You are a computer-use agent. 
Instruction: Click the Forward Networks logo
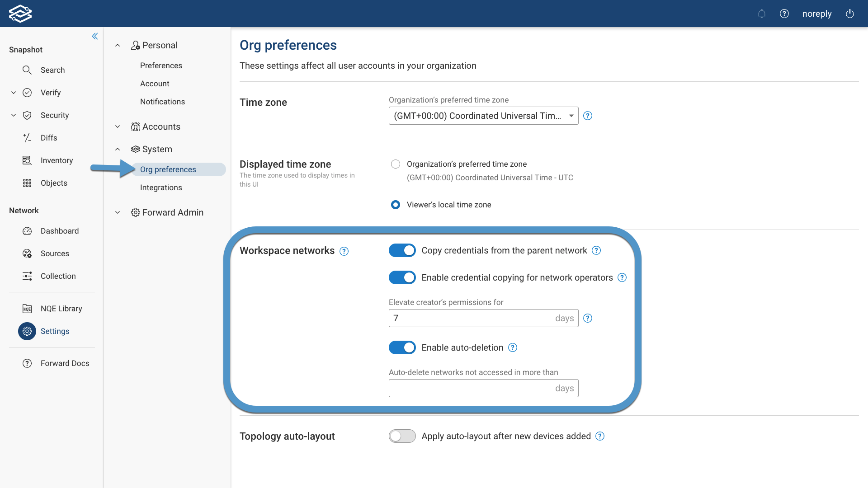[20, 14]
